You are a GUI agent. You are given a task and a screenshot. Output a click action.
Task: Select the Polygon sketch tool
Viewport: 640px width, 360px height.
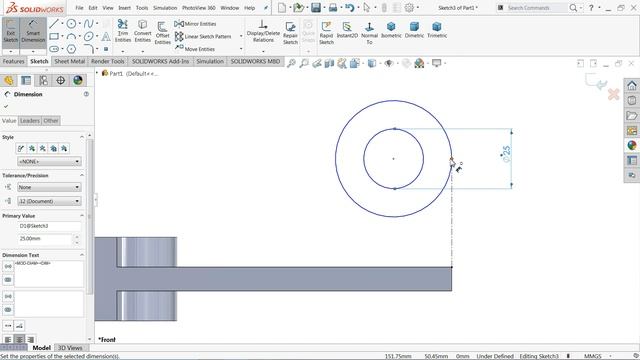71,49
